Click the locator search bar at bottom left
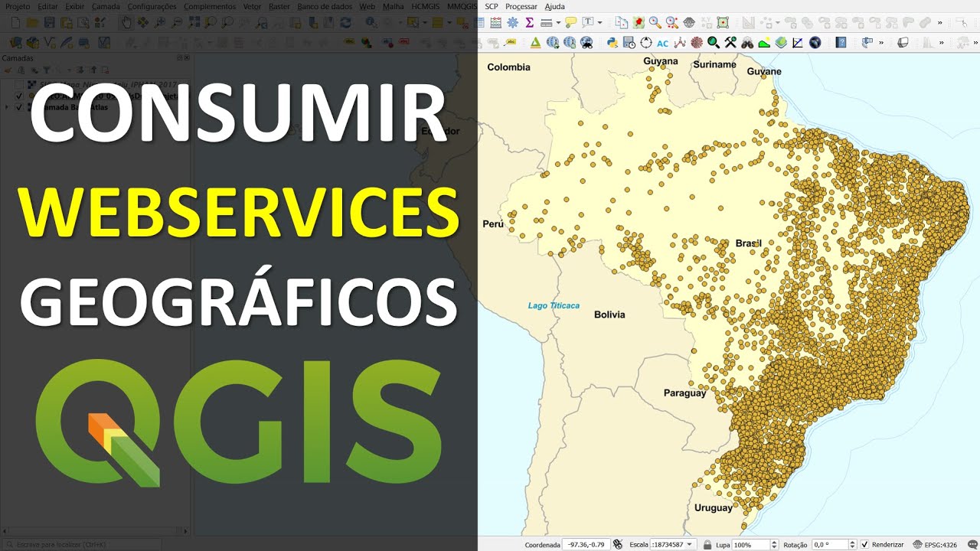This screenshot has width=980, height=551. pos(81,544)
